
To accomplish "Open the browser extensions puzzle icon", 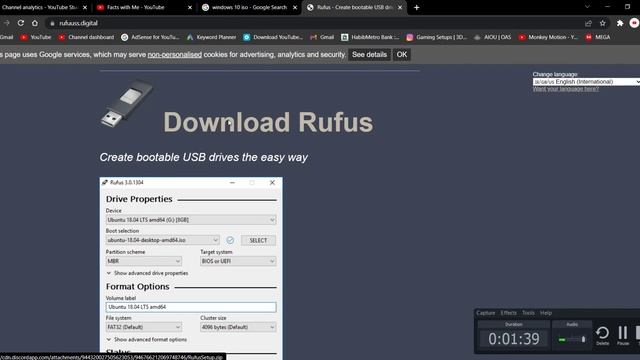I will pos(620,23).
